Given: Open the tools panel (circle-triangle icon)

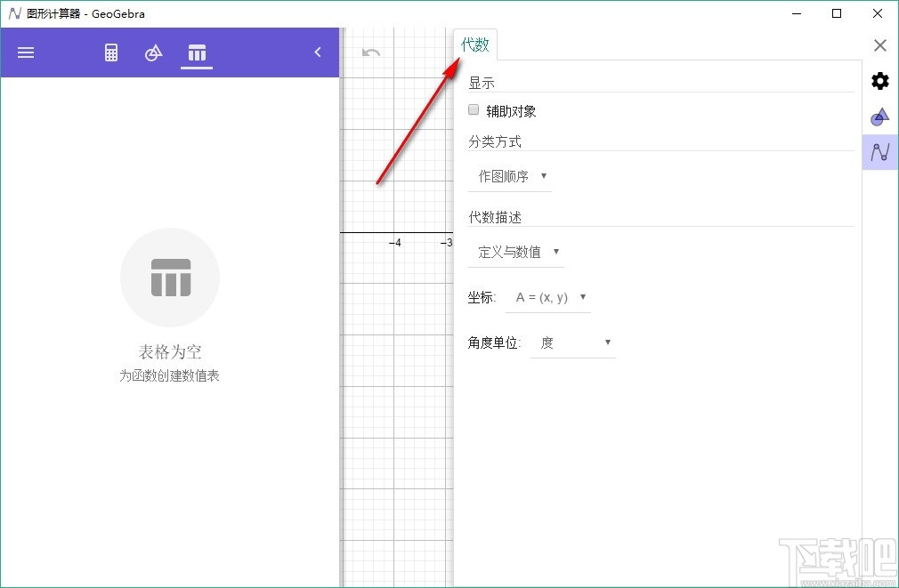Looking at the screenshot, I should [879, 116].
